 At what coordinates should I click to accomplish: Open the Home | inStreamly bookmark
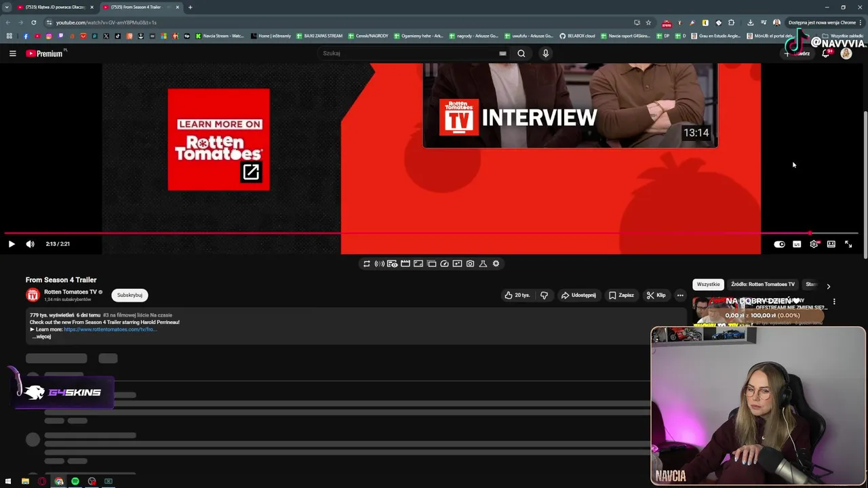point(271,36)
